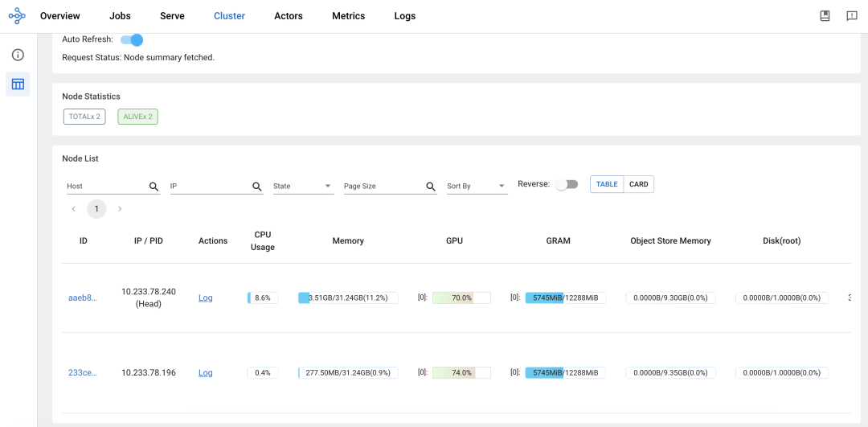Viewport: 868px width, 427px height.
Task: Expand the Sort By dropdown
Action: (x=477, y=187)
